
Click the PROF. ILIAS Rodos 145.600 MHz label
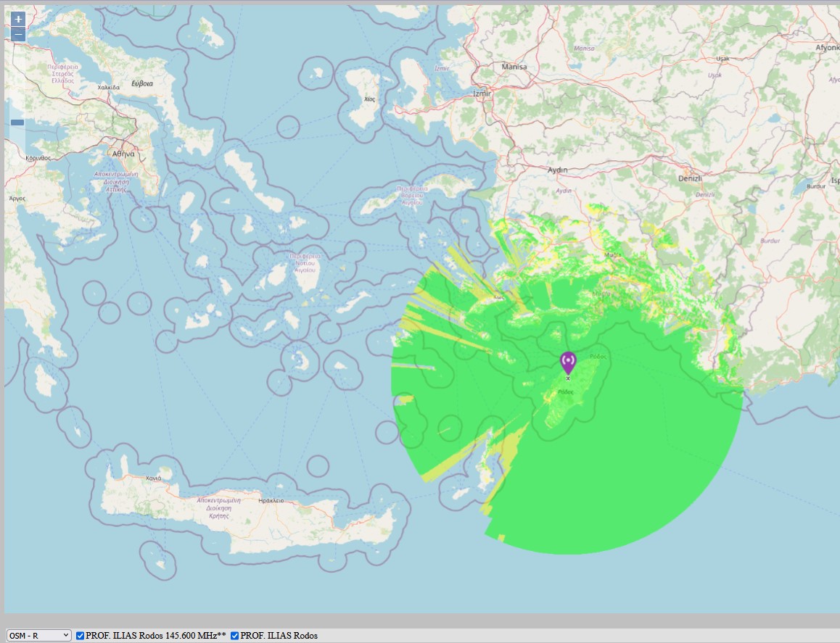click(156, 636)
